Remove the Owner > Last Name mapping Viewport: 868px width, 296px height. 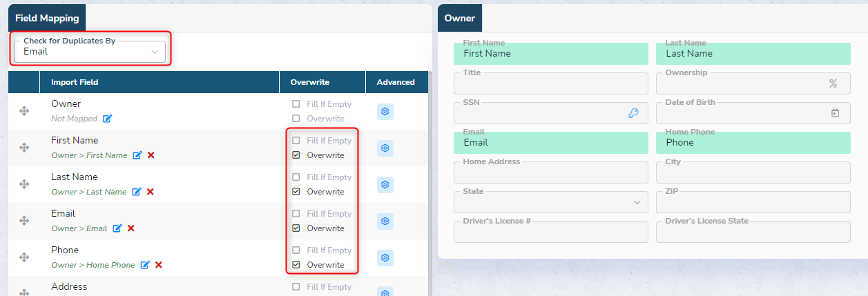[x=150, y=192]
